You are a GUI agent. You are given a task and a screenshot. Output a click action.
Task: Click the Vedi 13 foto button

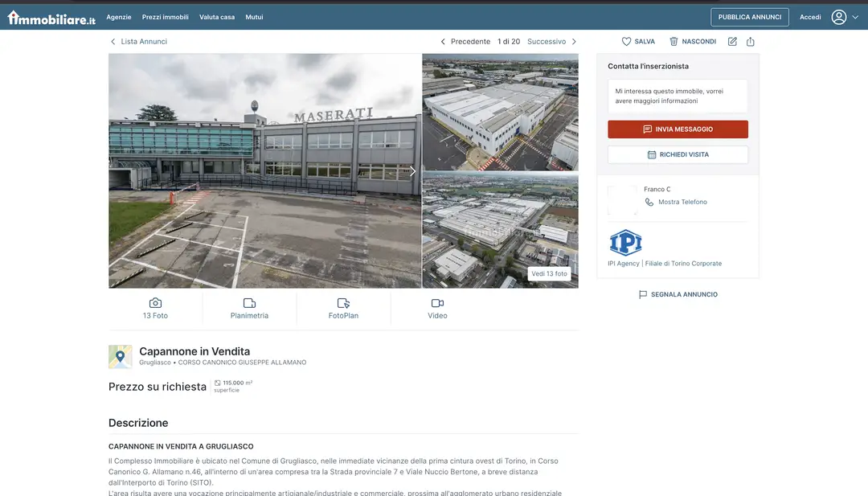(549, 273)
